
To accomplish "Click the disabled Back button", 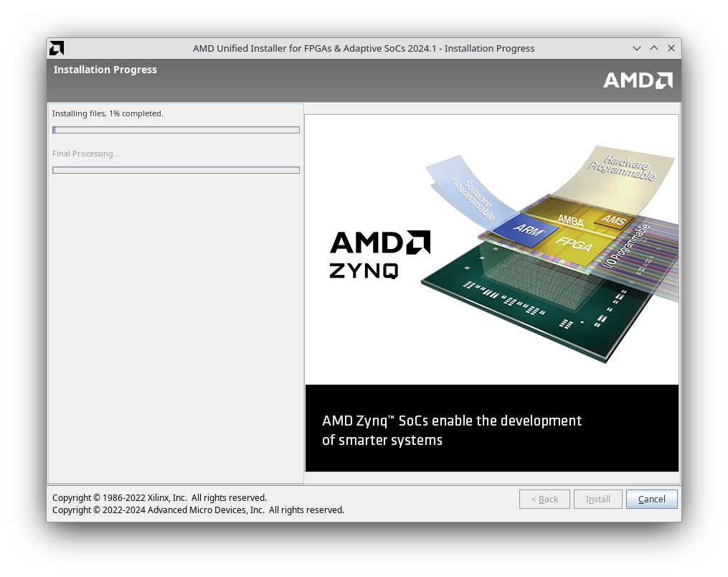I will 544,499.
